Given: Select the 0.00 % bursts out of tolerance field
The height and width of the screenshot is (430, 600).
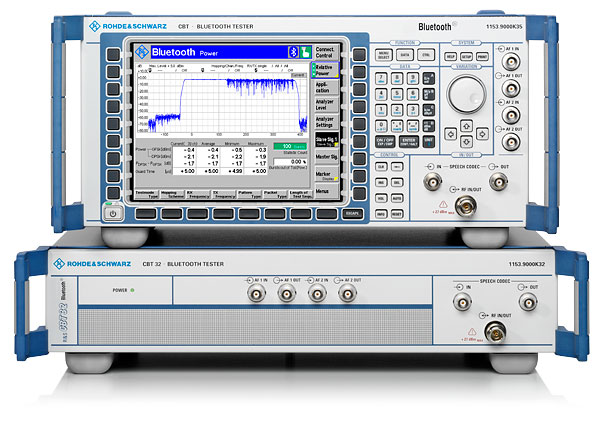Looking at the screenshot, I should (x=290, y=162).
